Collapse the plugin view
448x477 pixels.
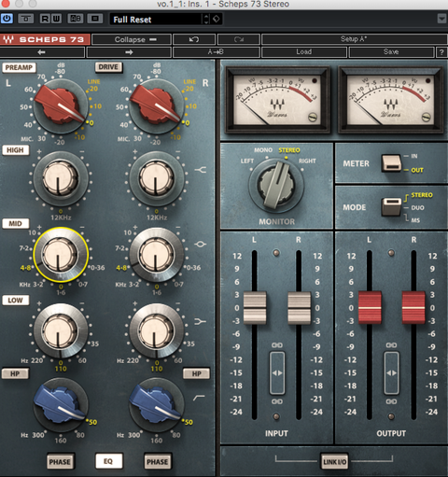click(x=132, y=39)
